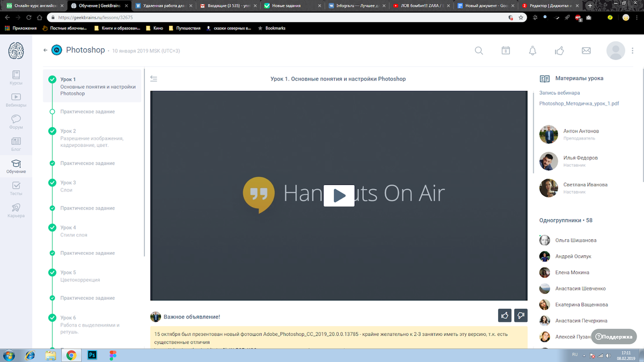Switch to Infogra.ru browser tab
Viewport: 644px width, 362px height.
(x=356, y=6)
